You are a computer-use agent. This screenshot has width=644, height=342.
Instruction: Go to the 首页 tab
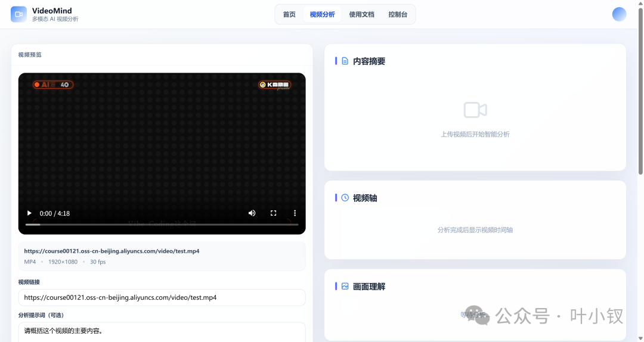click(x=289, y=14)
